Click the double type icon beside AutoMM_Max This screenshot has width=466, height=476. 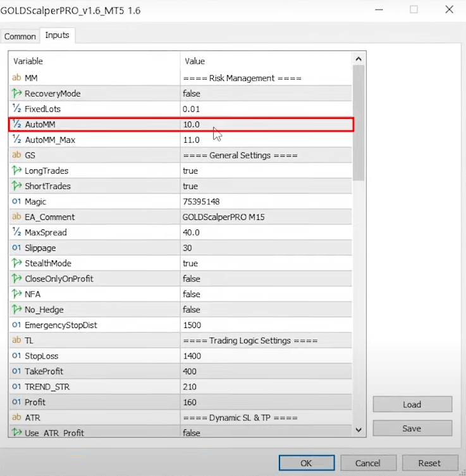click(16, 140)
